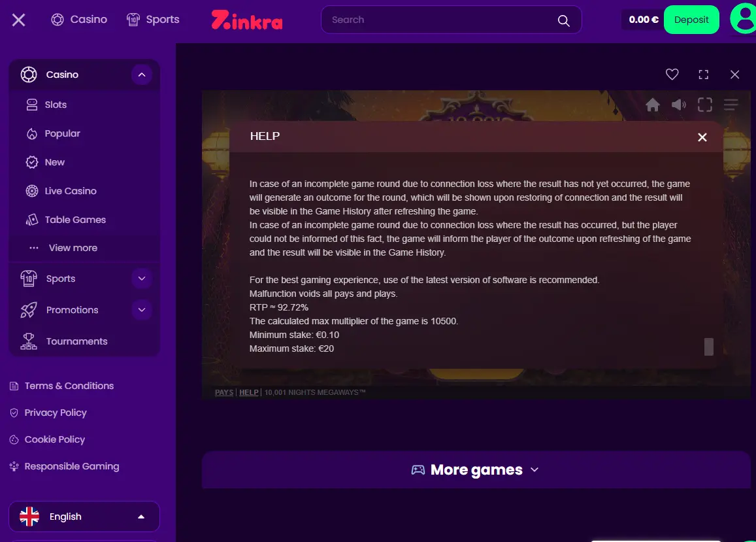Expand game frame to fullscreen view
This screenshot has height=542, width=756.
tap(704, 75)
